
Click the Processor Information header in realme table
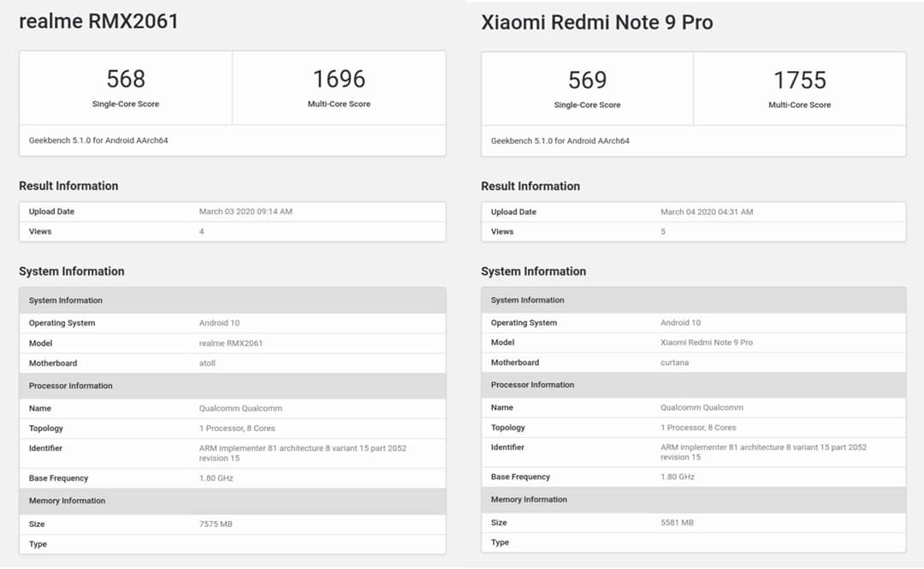coord(71,386)
